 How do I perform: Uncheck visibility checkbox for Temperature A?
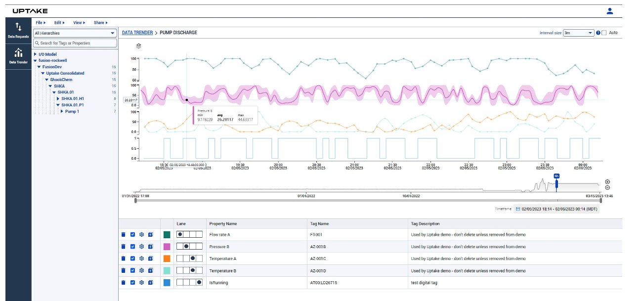coord(132,258)
